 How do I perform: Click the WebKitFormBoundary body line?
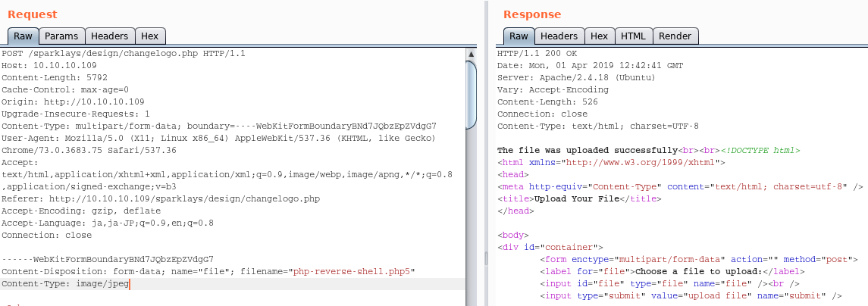[x=108, y=260]
